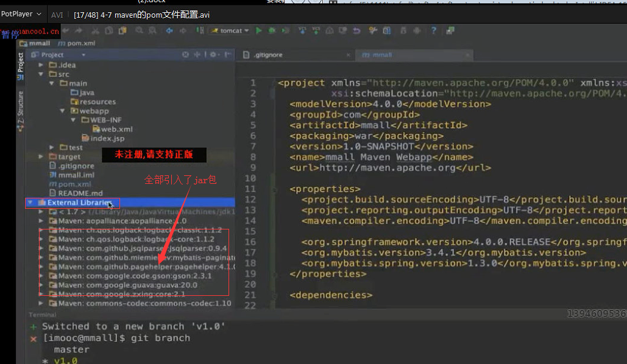Click the blue Help question mark icon
Viewport: 627px width, 364px height.
point(433,30)
